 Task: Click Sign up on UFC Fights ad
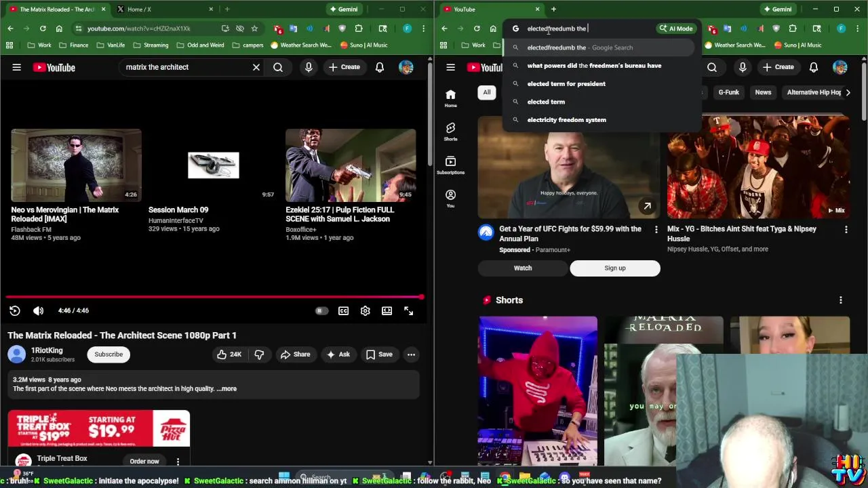[615, 268]
